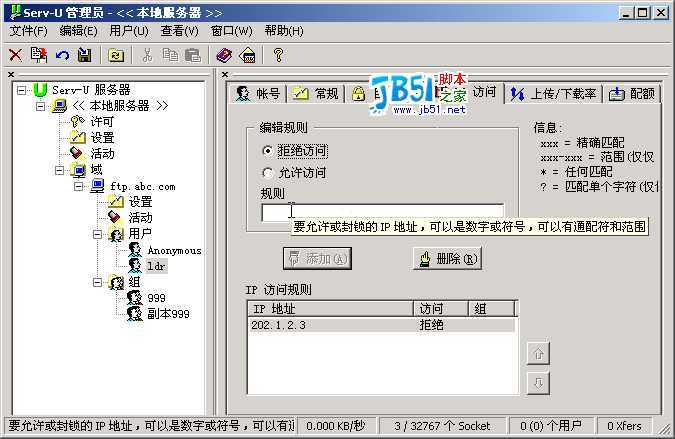Close the left tree pane with X
The image size is (675, 439).
[11, 74]
